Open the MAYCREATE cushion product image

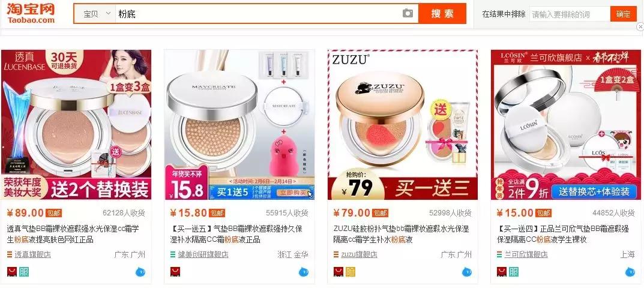[239, 124]
